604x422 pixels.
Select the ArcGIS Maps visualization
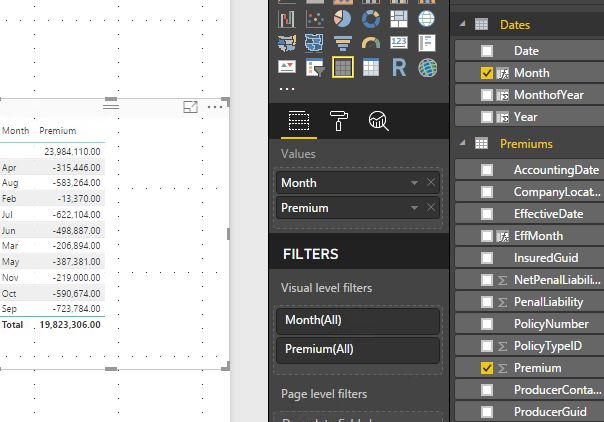click(x=427, y=67)
